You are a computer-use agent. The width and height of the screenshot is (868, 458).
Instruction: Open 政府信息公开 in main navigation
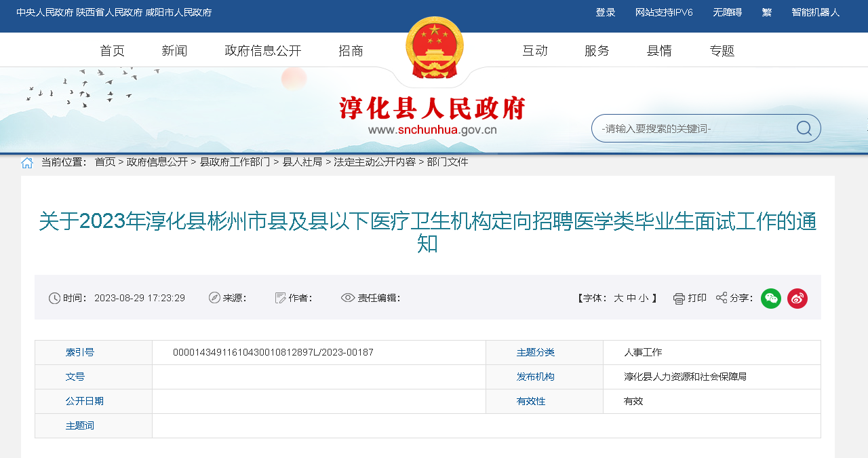coord(263,51)
